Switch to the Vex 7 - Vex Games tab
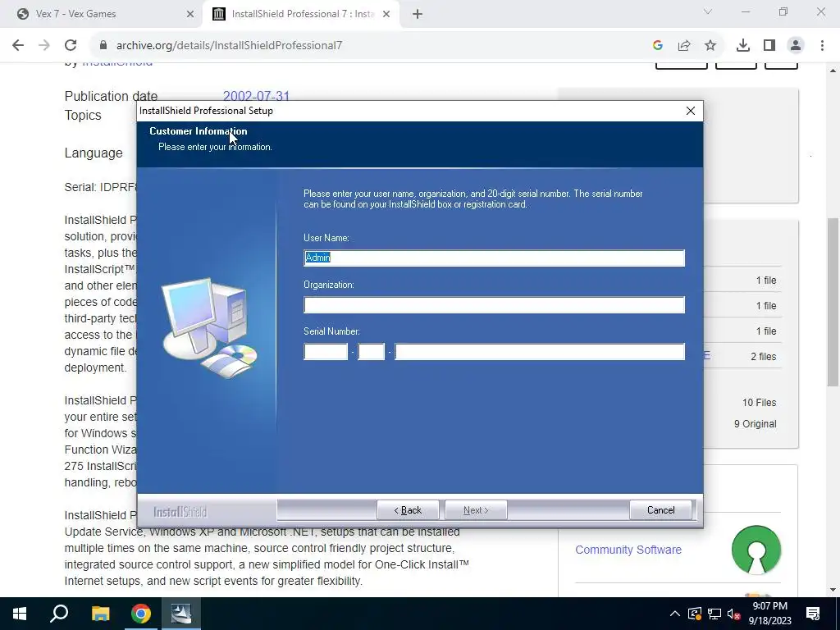 [102, 14]
